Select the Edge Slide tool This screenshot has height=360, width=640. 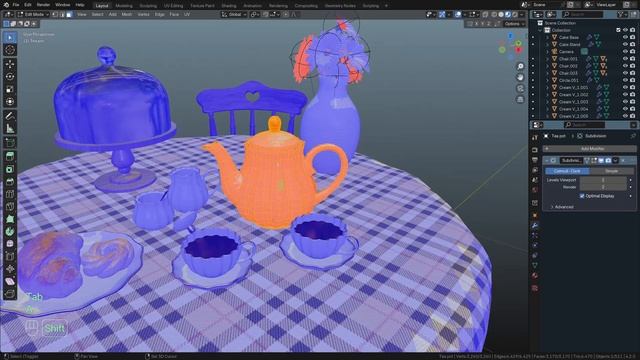tap(10, 257)
